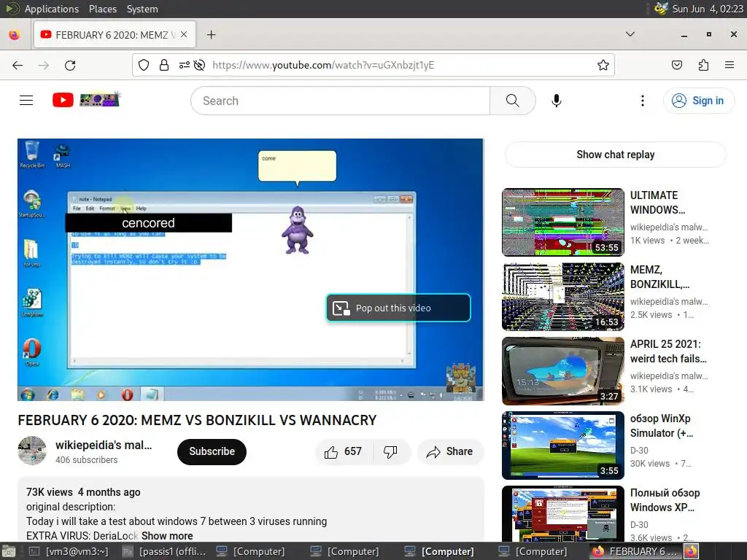This screenshot has height=560, width=747.
Task: Open Firefox application hamburger menu
Action: [729, 65]
